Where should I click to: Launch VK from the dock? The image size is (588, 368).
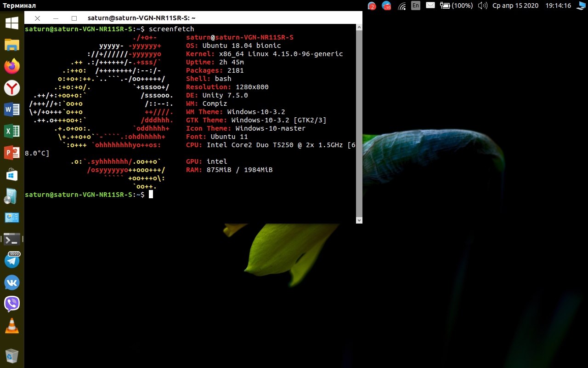12,282
